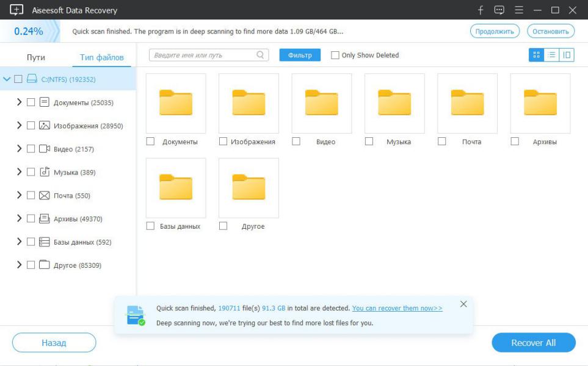Tick checkbox under Базы данных folder thumbnail
The image size is (588, 366).
click(150, 226)
